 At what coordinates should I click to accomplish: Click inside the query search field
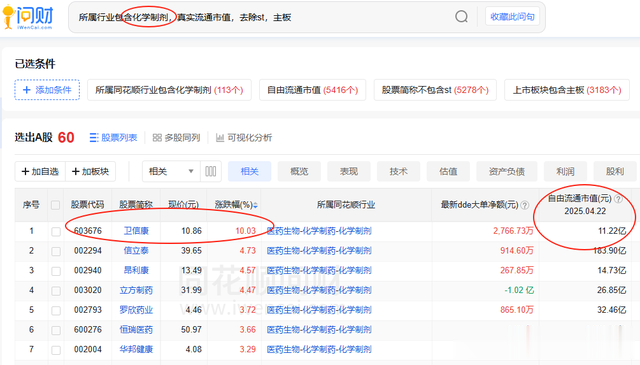(x=261, y=17)
